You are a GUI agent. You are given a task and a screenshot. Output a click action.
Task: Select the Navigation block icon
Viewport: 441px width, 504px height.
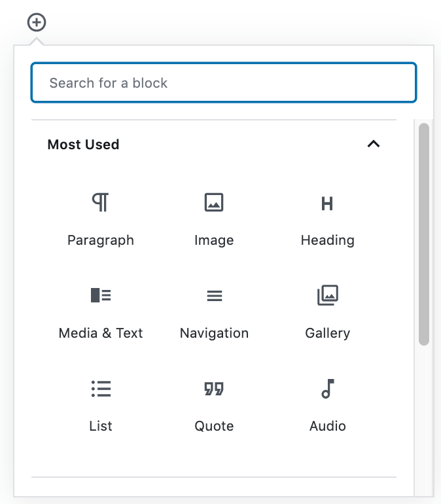pyautogui.click(x=214, y=296)
